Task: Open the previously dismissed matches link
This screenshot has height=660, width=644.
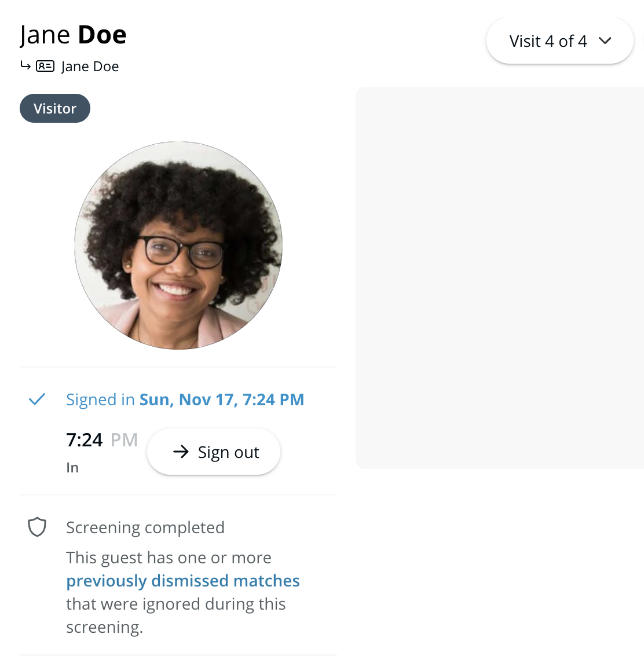Action: pyautogui.click(x=183, y=581)
